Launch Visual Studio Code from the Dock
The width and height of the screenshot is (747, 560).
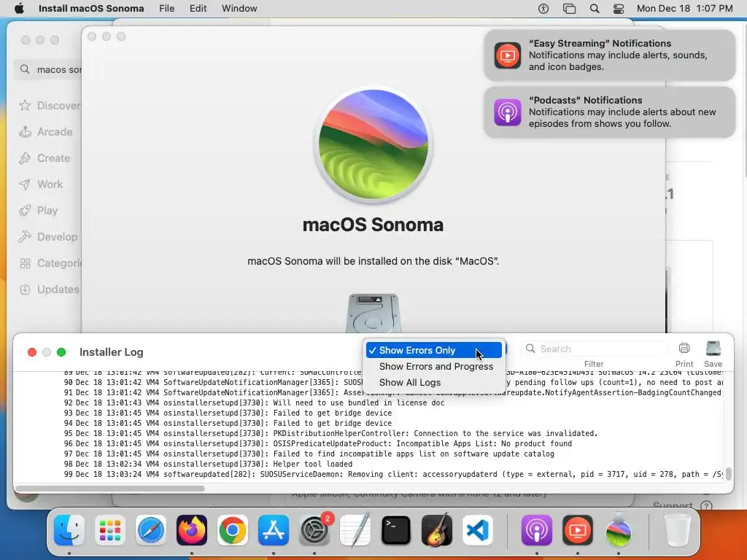[x=477, y=530]
